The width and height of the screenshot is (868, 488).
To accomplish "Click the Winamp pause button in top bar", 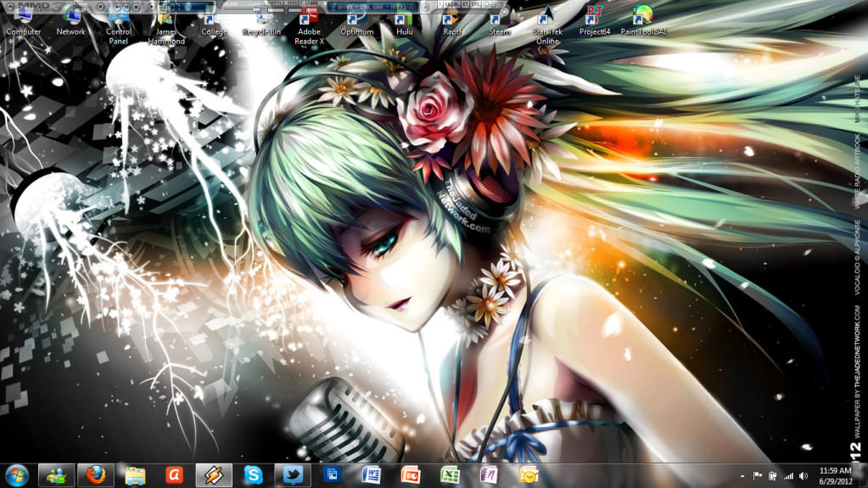I will pyautogui.click(x=126, y=7).
